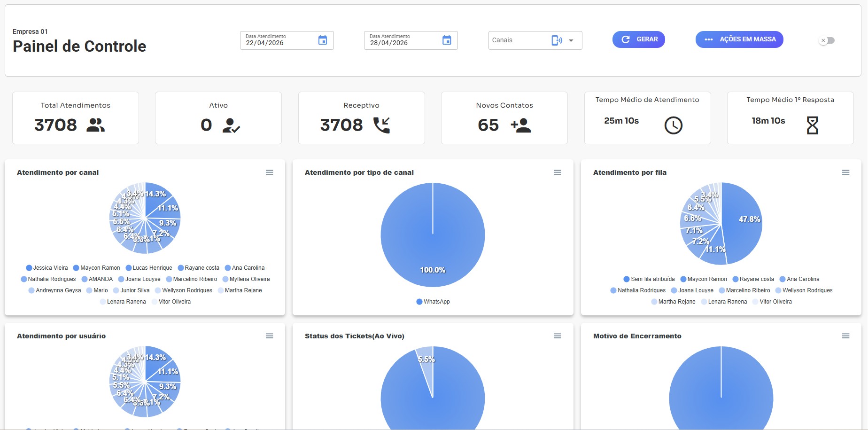
Task: Click the clock icon for Tempo Médio de Atendimento
Action: click(x=674, y=125)
